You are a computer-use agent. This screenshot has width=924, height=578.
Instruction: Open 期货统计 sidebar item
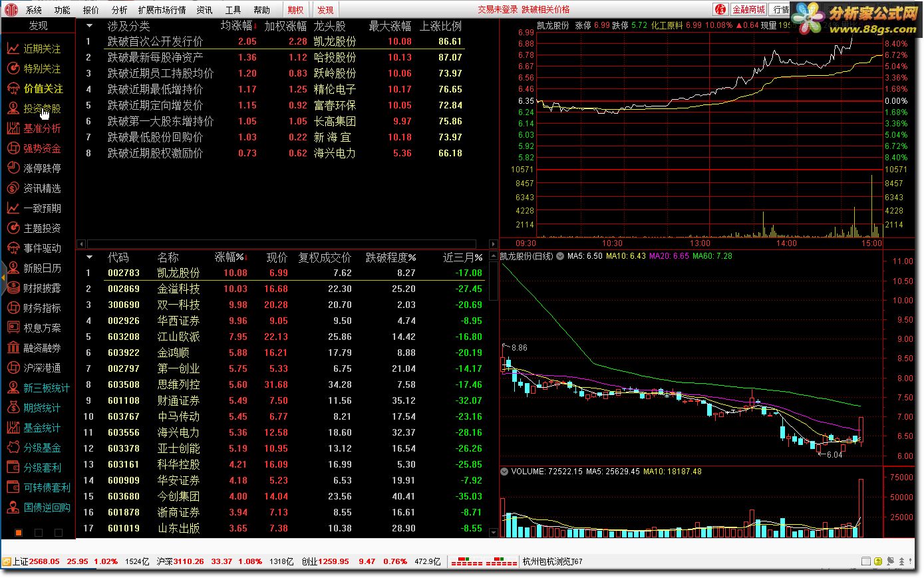pos(33,408)
